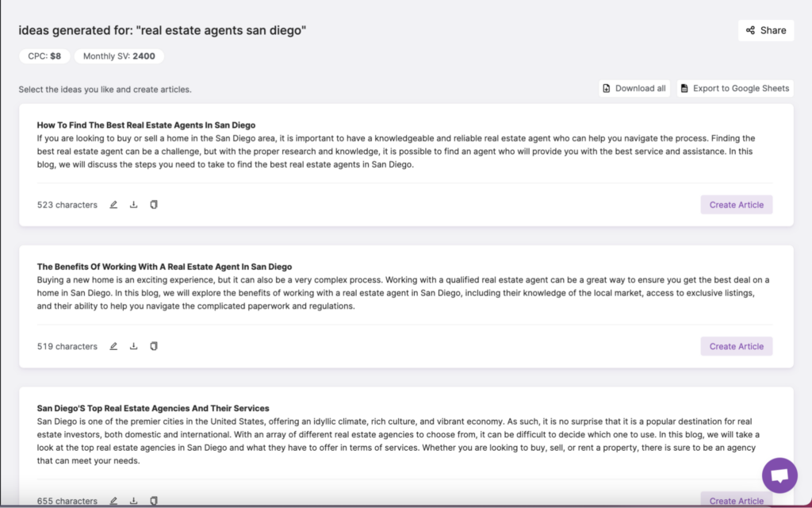
Task: Download all generated ideas
Action: tap(634, 88)
